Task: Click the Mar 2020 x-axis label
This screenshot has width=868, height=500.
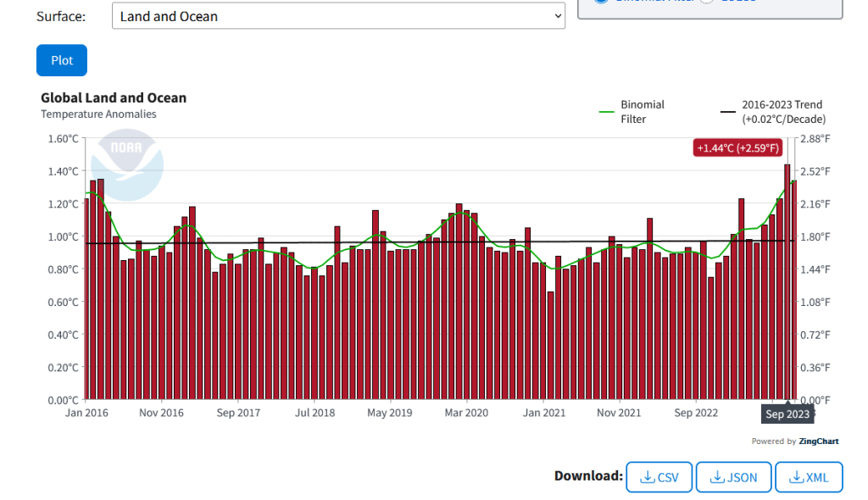Action: pyautogui.click(x=466, y=413)
